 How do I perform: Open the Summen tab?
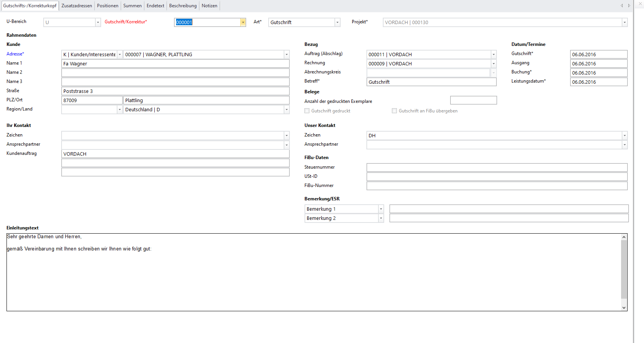point(132,6)
